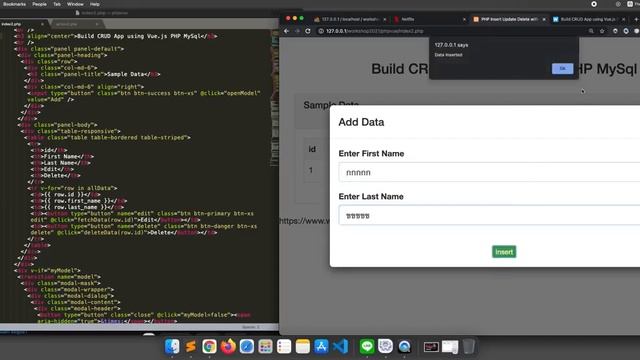This screenshot has height=360, width=640.
Task: Click the 'Enter First Name' label
Action: (371, 153)
